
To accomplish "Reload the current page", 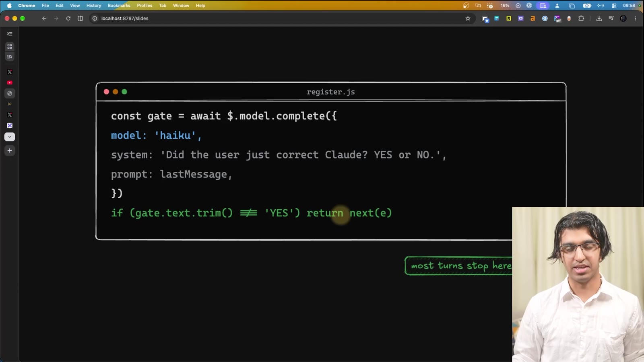I will [68, 19].
